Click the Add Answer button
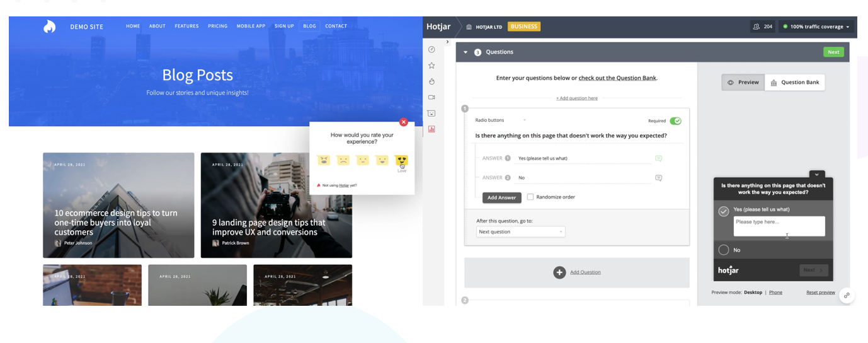868x343 pixels. (502, 197)
